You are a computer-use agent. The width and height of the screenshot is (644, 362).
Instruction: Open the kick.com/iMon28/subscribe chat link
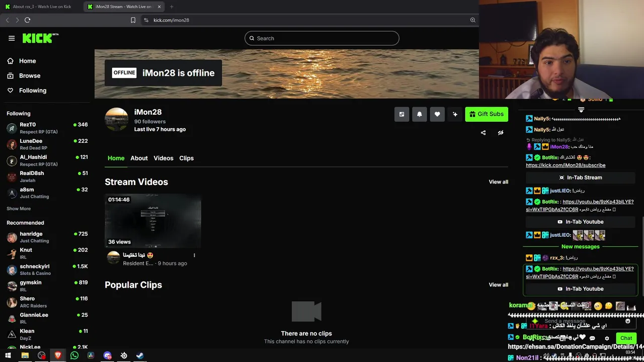click(x=566, y=165)
